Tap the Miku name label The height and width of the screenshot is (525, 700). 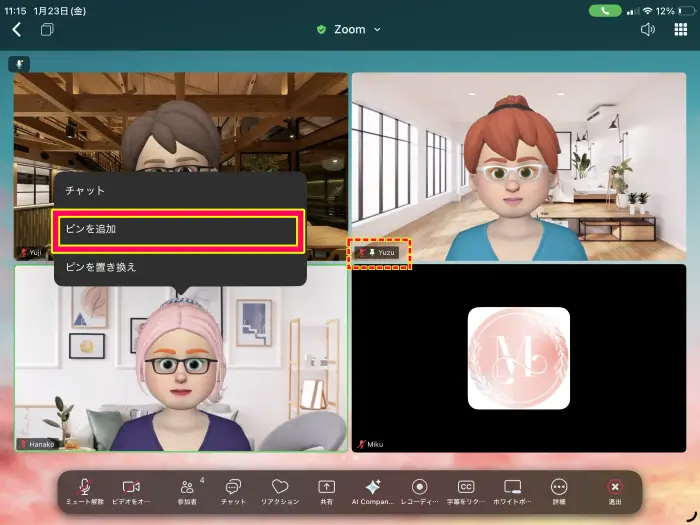pyautogui.click(x=371, y=444)
